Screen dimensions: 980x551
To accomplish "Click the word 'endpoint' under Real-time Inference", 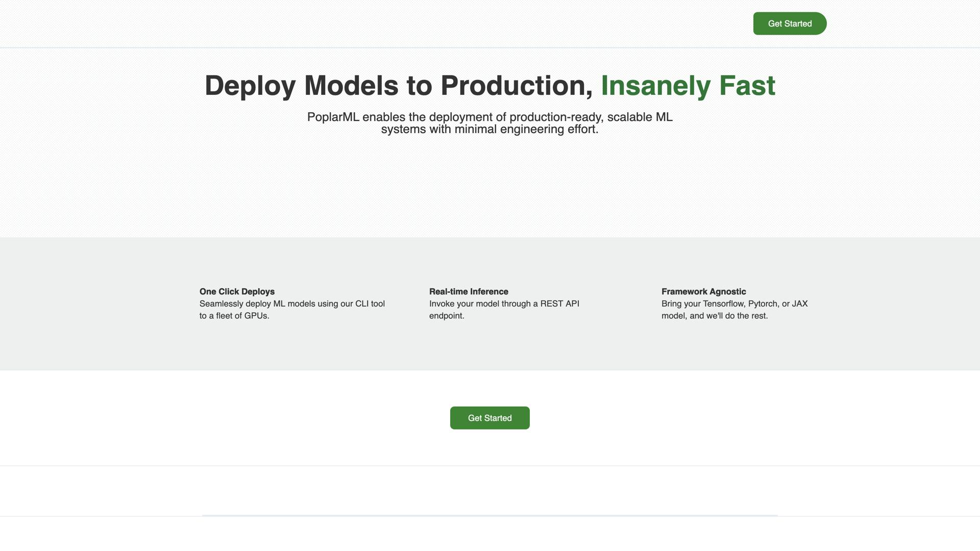I will tap(446, 316).
